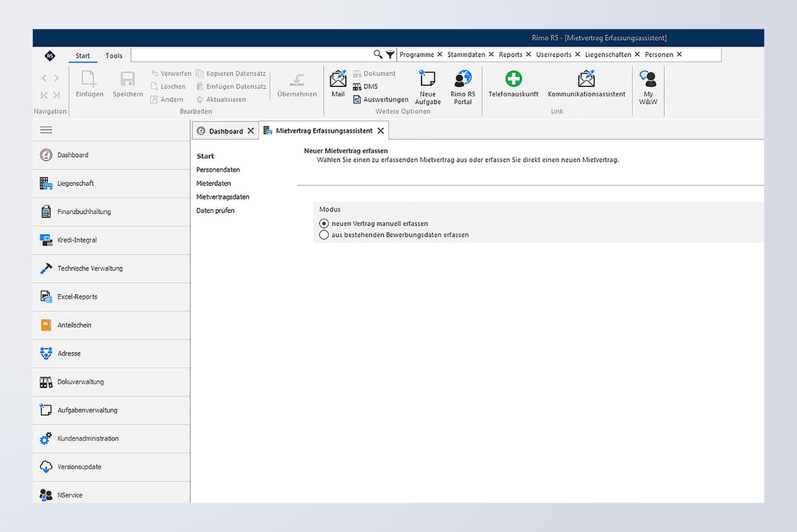The height and width of the screenshot is (532, 797).
Task: Click into the top search input field
Action: coord(251,55)
